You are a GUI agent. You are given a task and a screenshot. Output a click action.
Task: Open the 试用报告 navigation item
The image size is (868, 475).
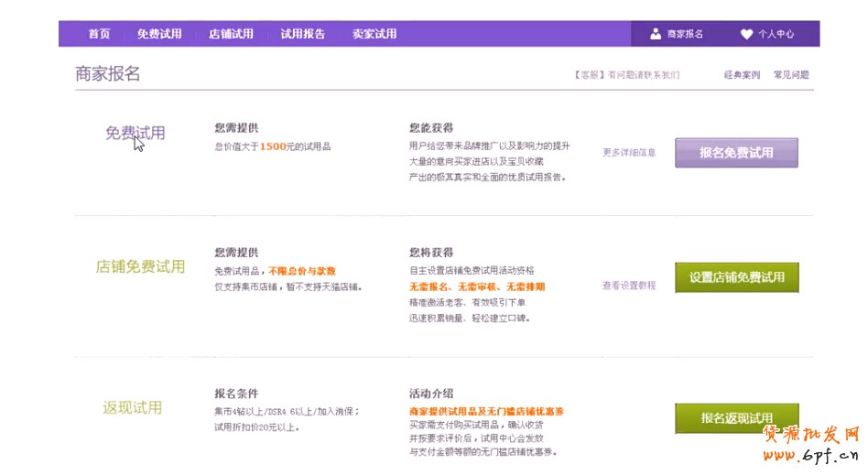302,34
